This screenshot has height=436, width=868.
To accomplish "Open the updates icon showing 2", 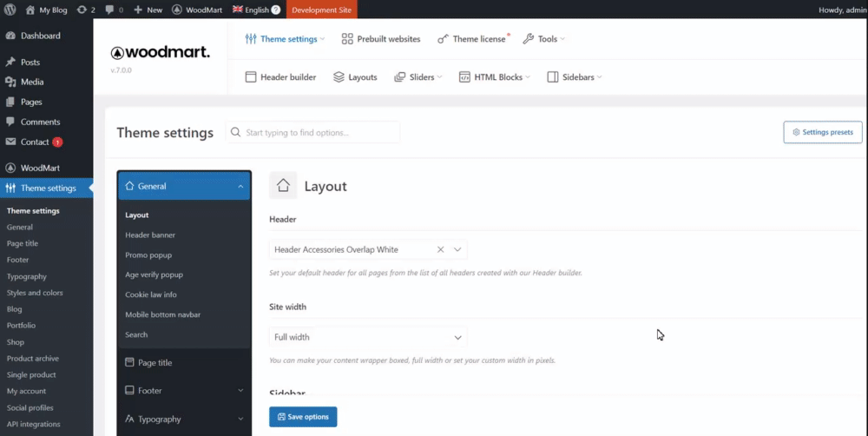I will click(82, 10).
